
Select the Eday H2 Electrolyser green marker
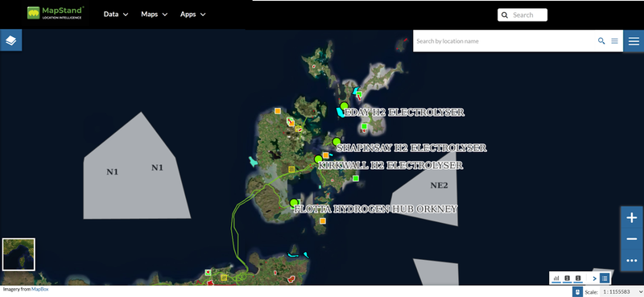(x=345, y=106)
